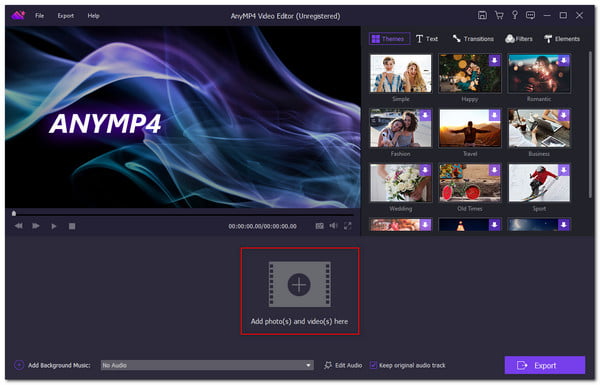Click the save project icon in title bar
Viewport: 600px width, 385px height.
click(482, 15)
